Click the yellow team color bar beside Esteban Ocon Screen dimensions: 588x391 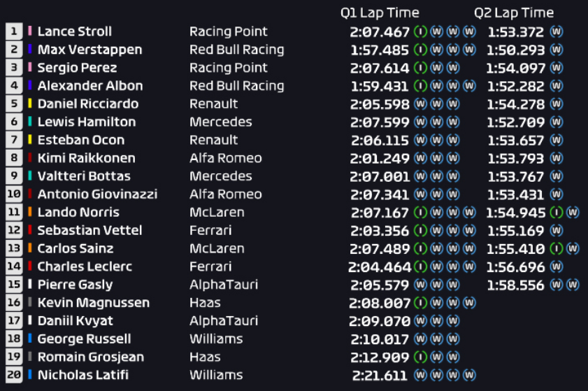tap(30, 140)
